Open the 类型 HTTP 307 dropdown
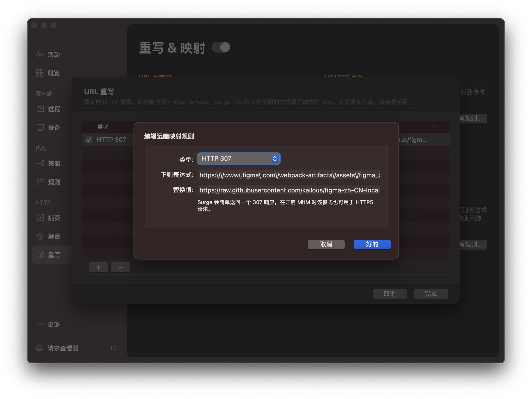The width and height of the screenshot is (532, 399). pos(239,159)
